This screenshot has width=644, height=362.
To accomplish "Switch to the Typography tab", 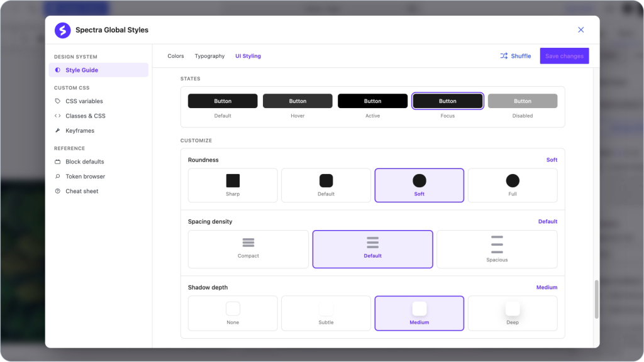I will coord(209,56).
